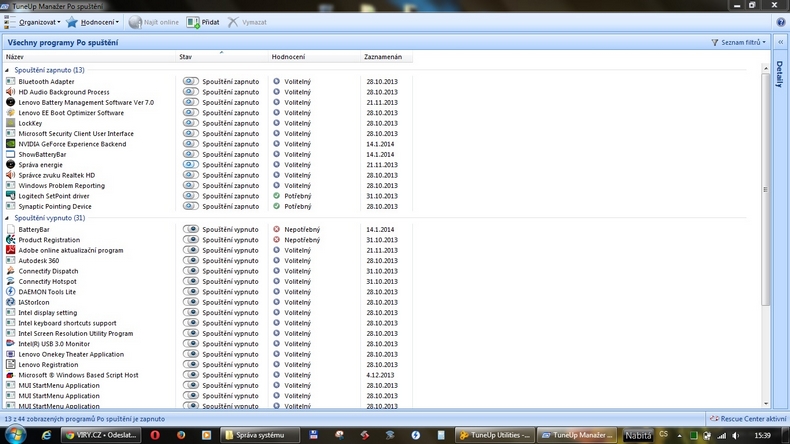
Task: Collapse the Spouštění zapnuto (13) group
Action: point(9,70)
